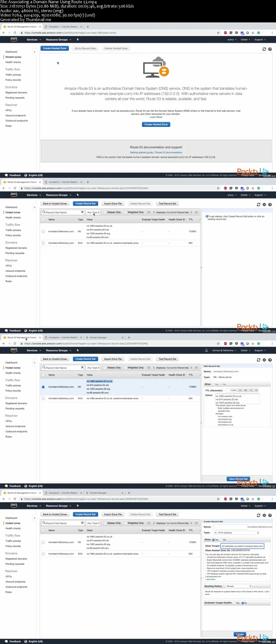
Task: Go to next page arrow in 00:02:20 frame
Action: point(191,212)
